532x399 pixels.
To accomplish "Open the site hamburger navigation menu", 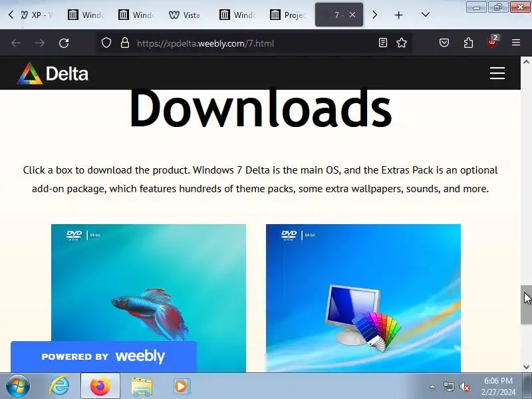I will pyautogui.click(x=497, y=73).
